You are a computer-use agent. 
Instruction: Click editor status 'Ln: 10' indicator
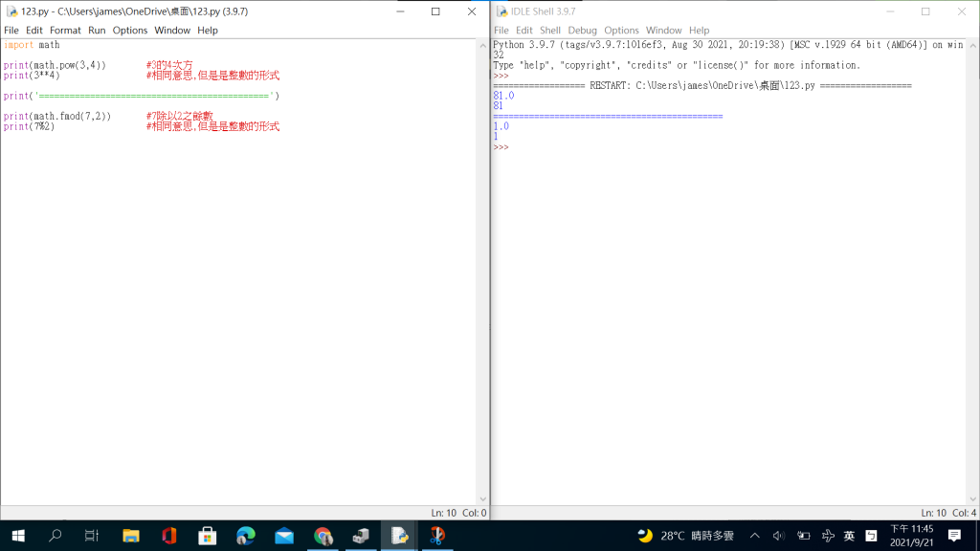(x=444, y=513)
